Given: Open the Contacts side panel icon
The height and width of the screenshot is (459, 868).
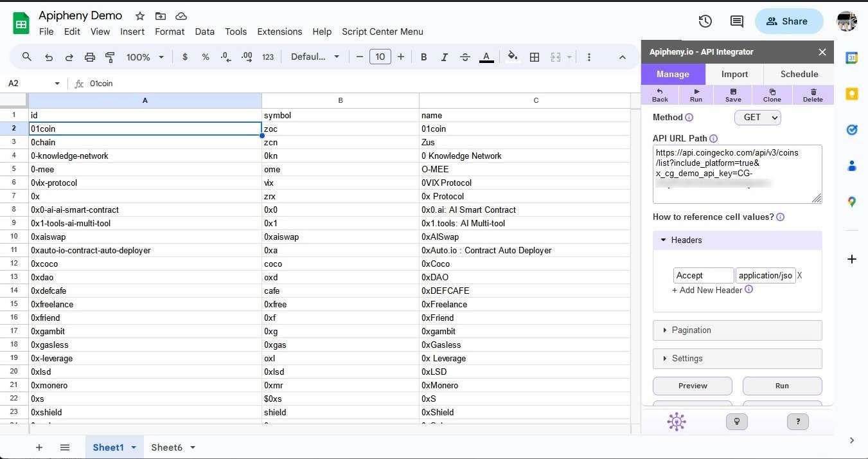Looking at the screenshot, I should pyautogui.click(x=852, y=166).
